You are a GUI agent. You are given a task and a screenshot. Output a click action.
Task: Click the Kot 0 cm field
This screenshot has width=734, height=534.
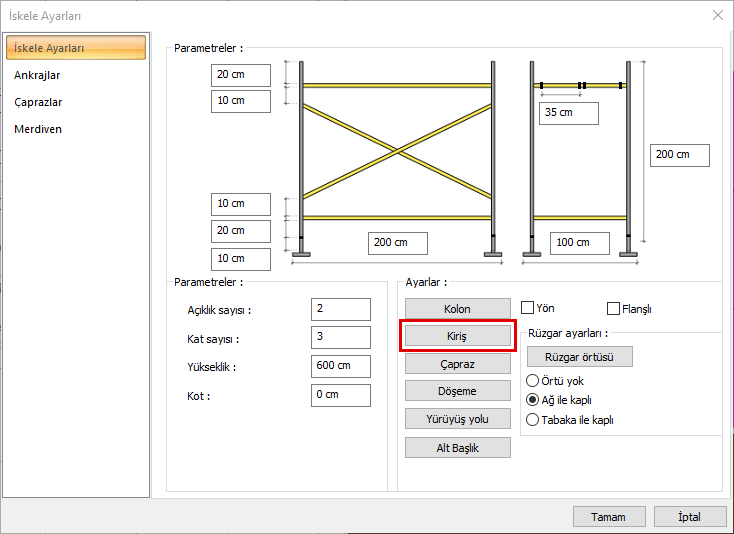coord(341,395)
